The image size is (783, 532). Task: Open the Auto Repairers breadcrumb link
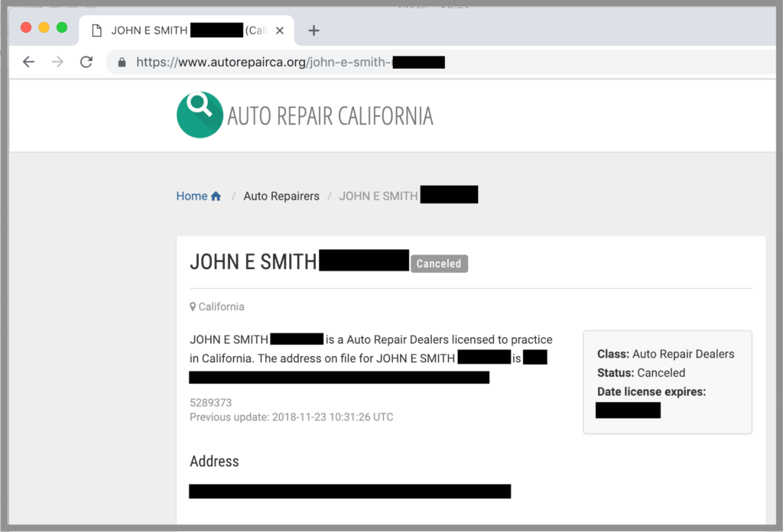point(281,196)
